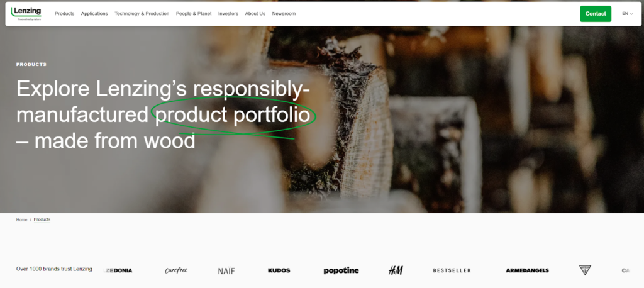Expand the EN language dropdown
Image resolution: width=644 pixels, height=288 pixels.
pos(627,14)
